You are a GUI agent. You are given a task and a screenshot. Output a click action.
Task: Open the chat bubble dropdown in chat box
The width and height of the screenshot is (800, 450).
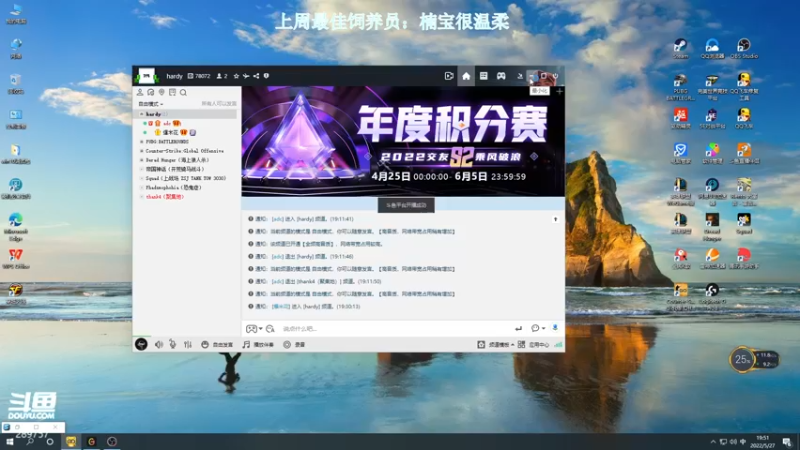tap(538, 329)
